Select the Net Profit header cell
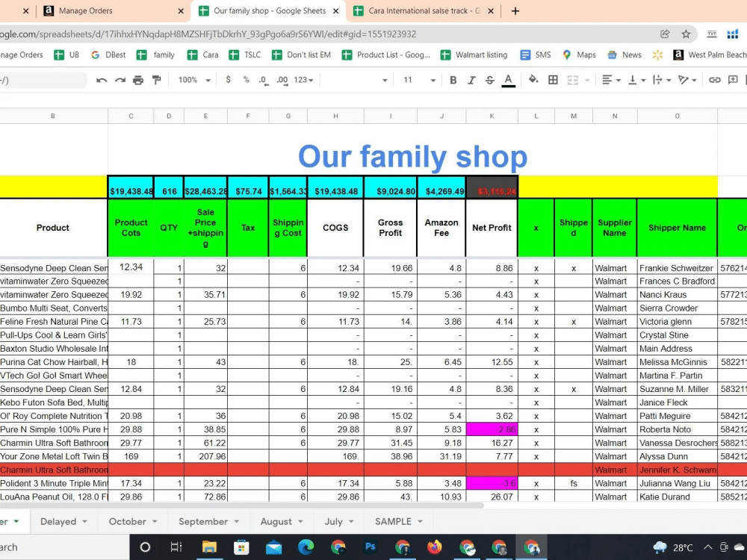Screen dimensions: 747x560 click(x=492, y=228)
